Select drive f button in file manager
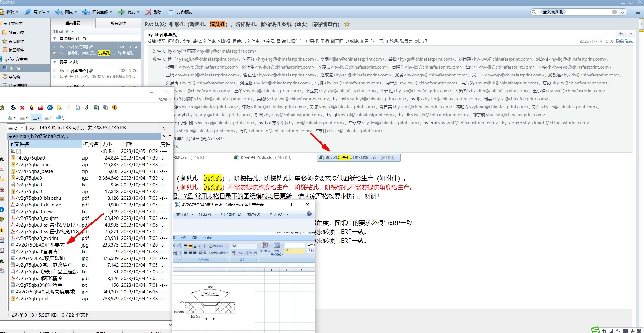The image size is (644, 333). [48, 118]
